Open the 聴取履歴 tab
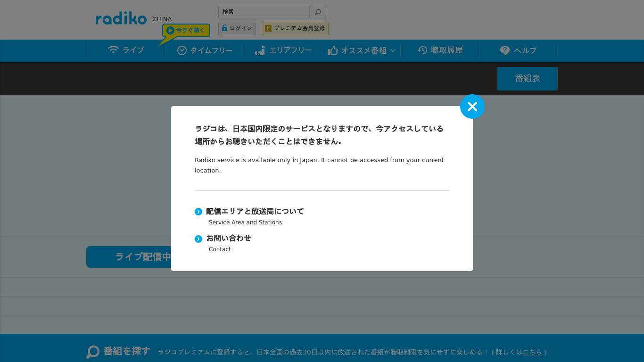Image resolution: width=644 pixels, height=362 pixels. (x=440, y=50)
